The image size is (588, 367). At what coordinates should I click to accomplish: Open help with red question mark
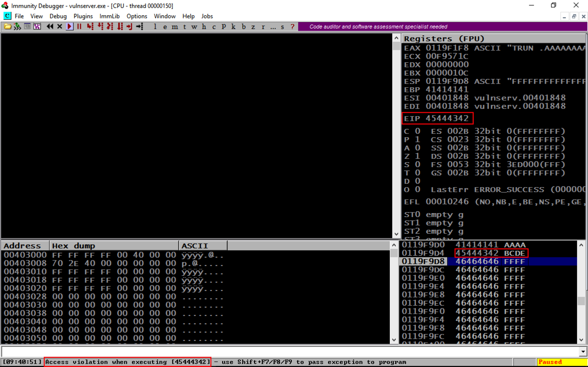pyautogui.click(x=292, y=26)
